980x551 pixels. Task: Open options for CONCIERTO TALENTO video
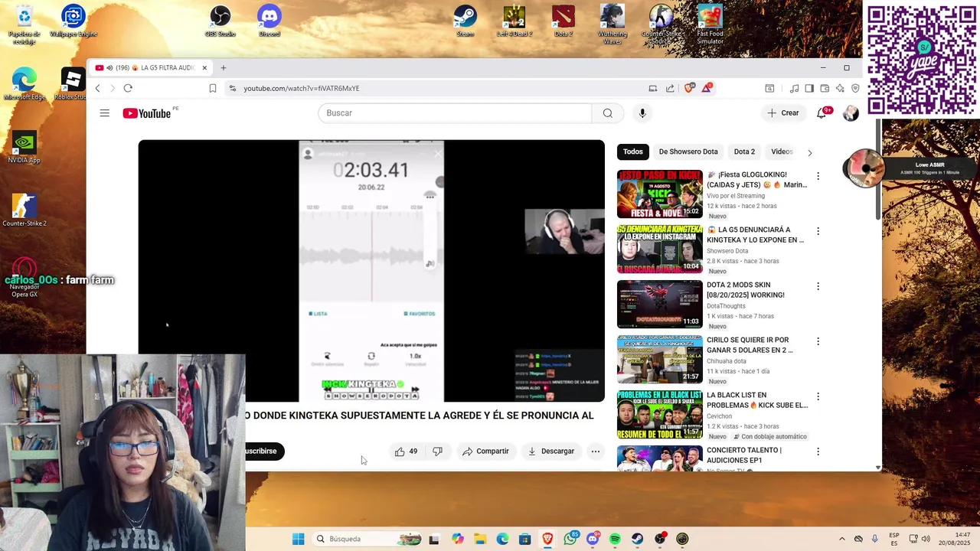(818, 452)
